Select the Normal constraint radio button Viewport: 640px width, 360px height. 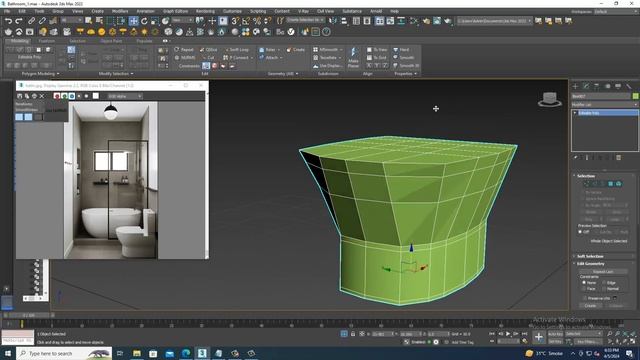604,289
